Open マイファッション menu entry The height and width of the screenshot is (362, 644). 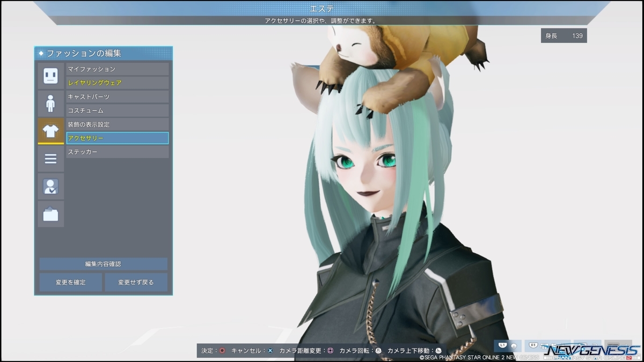click(118, 69)
